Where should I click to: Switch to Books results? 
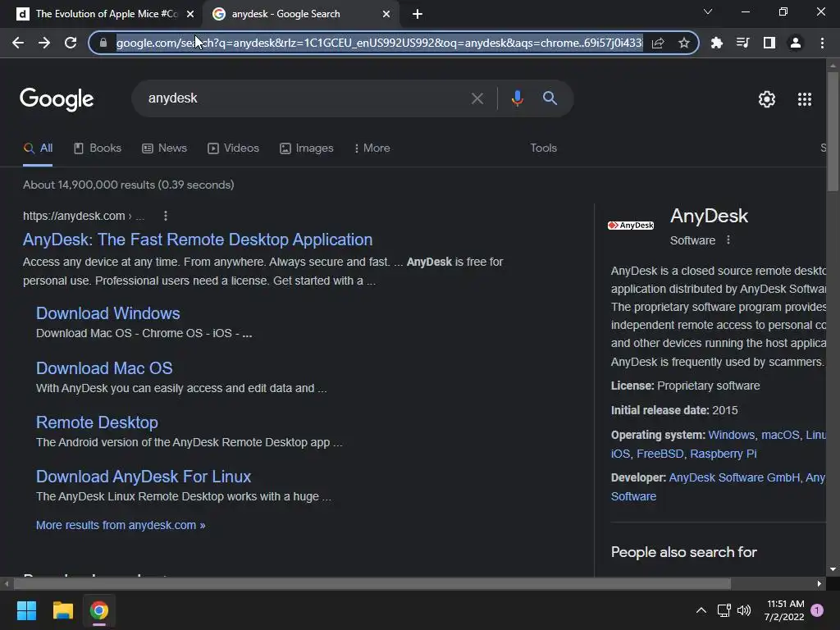point(98,148)
